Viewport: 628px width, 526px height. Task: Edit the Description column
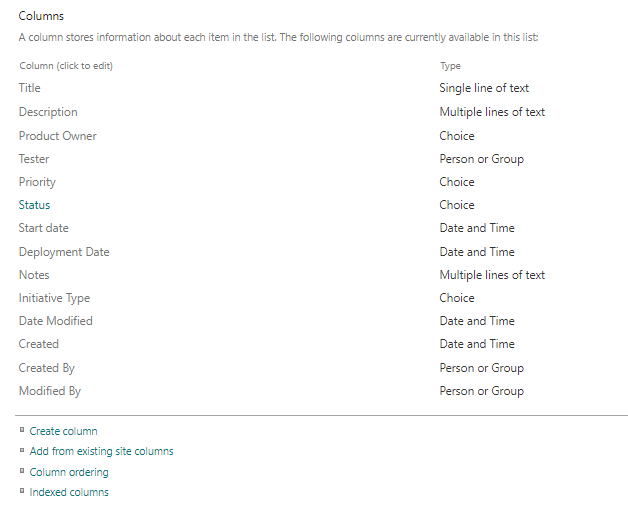(x=48, y=112)
